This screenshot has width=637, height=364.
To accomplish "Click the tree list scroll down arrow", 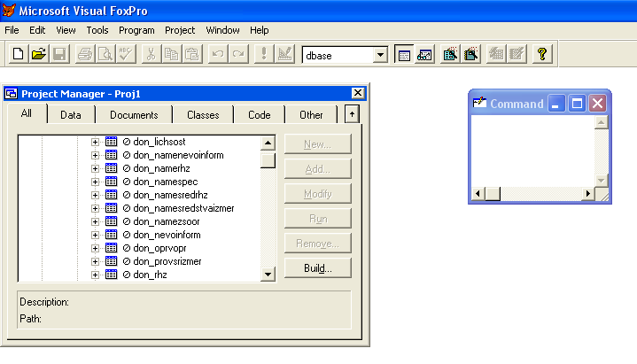I will click(x=268, y=275).
